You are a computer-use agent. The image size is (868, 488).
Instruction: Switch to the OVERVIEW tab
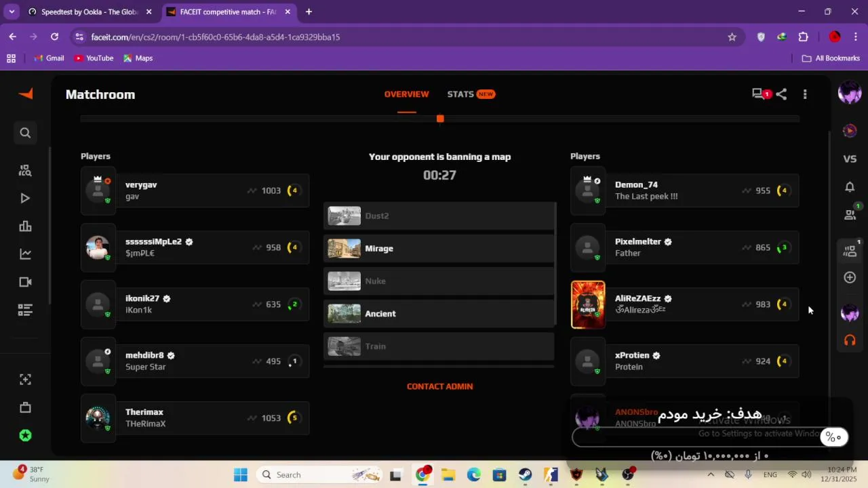point(406,94)
